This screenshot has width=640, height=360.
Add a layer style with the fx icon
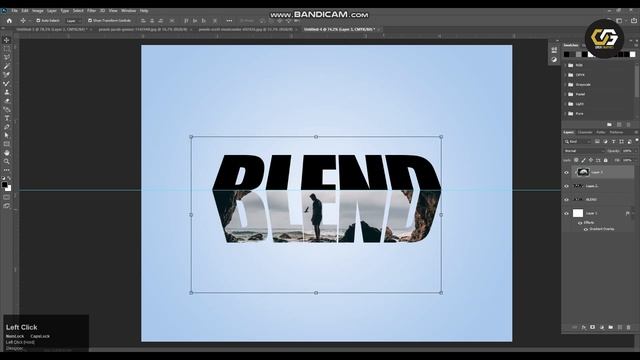pyautogui.click(x=584, y=327)
